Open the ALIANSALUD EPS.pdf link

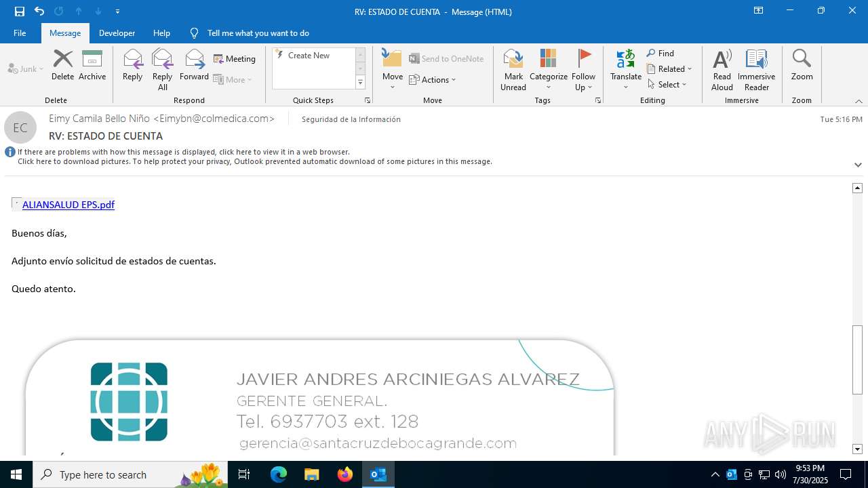coord(68,205)
